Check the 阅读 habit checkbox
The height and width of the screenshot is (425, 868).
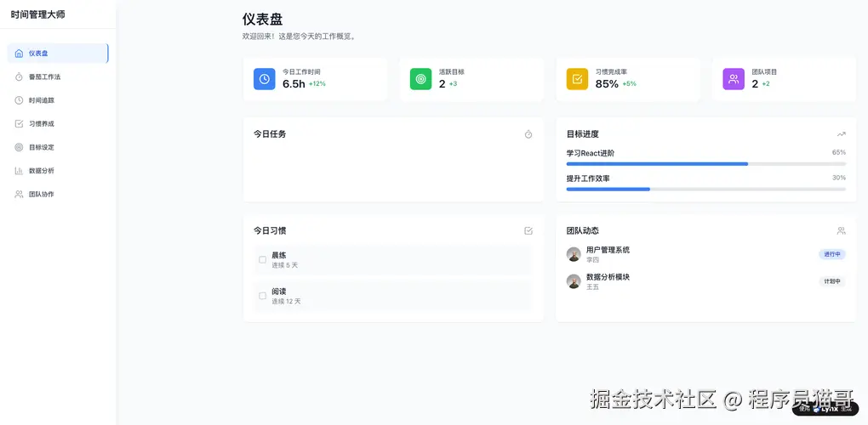[x=262, y=296]
